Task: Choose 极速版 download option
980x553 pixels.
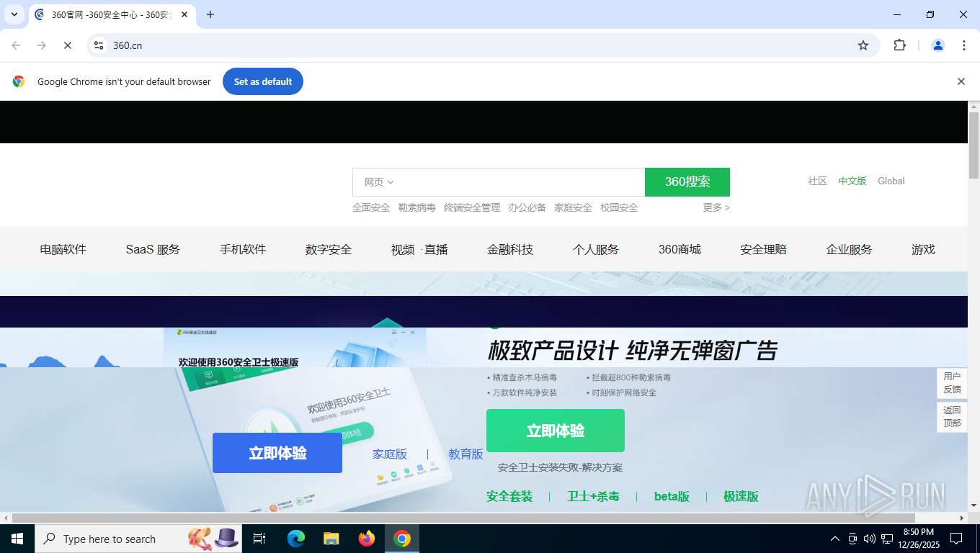Action: (x=741, y=497)
